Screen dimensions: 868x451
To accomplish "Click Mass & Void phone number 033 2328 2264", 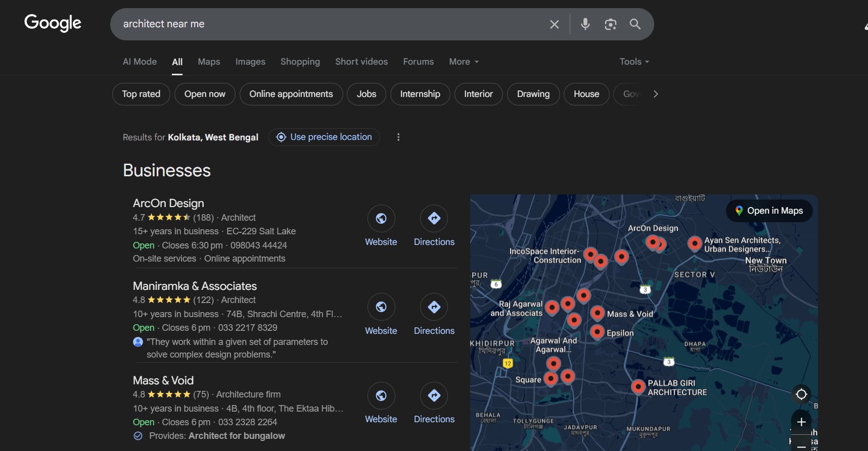I will coord(248,422).
